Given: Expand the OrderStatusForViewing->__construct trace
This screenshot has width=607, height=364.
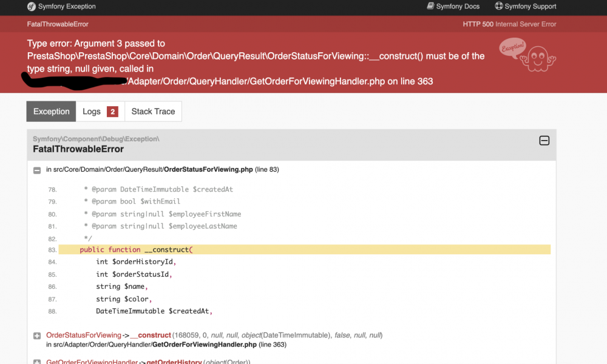Looking at the screenshot, I should click(37, 335).
